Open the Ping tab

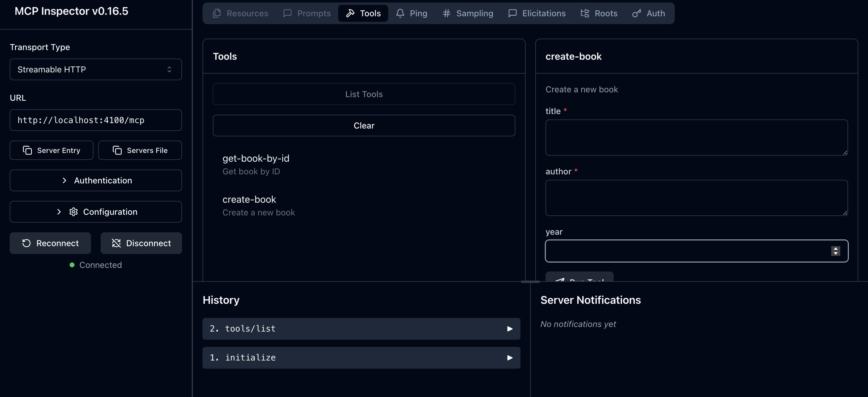[x=411, y=13]
